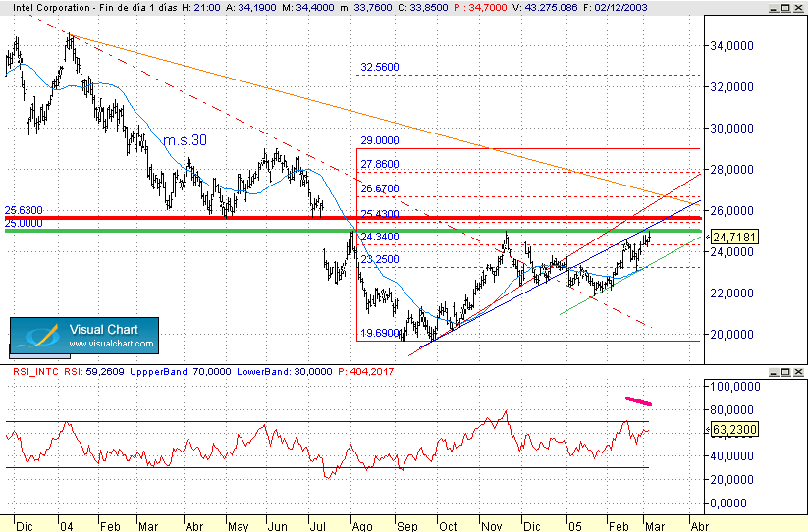Viewport: 808px width, 532px height.
Task: Click the 40,0000 RSI axis label
Action: [731, 456]
